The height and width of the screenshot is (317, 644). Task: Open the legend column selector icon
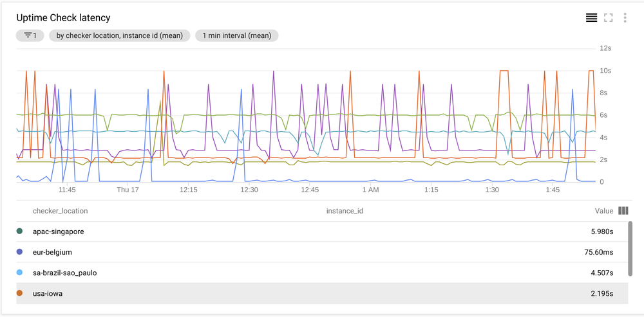623,211
